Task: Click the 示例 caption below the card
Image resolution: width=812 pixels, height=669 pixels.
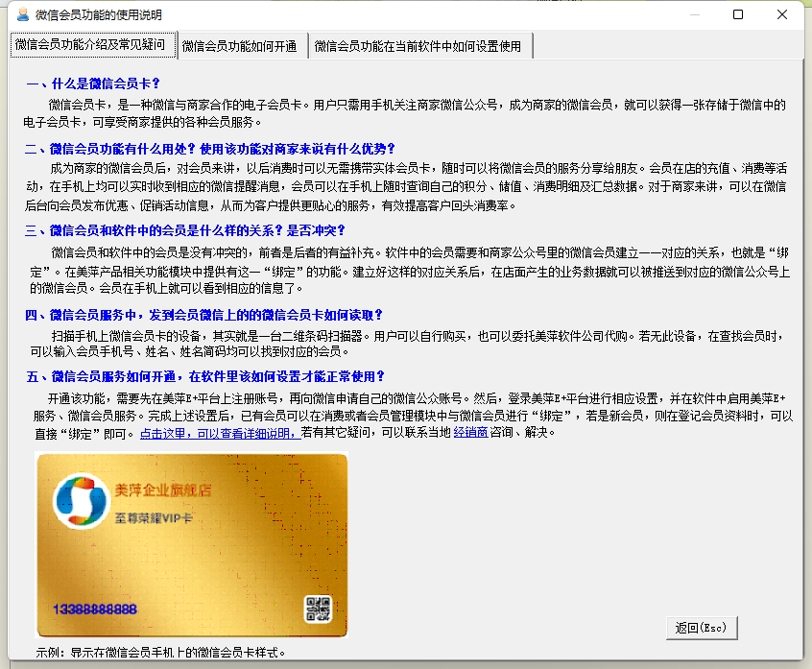Action: [160, 653]
